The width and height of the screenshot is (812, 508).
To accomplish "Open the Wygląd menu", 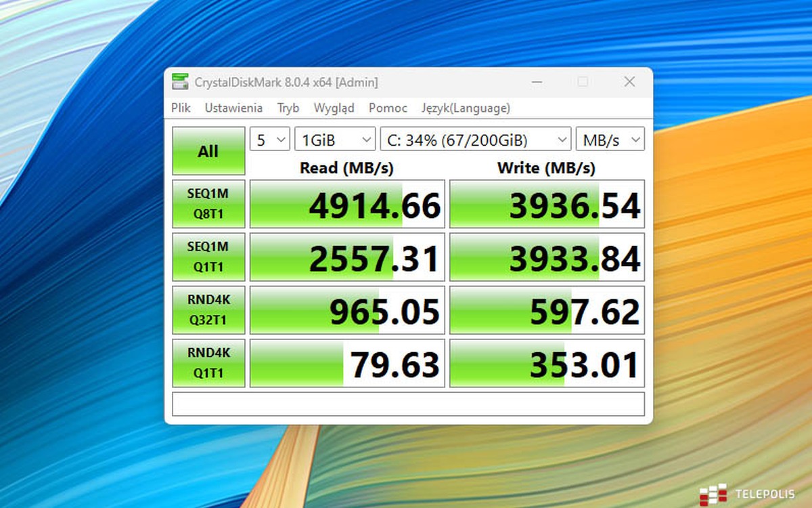I will tap(334, 108).
